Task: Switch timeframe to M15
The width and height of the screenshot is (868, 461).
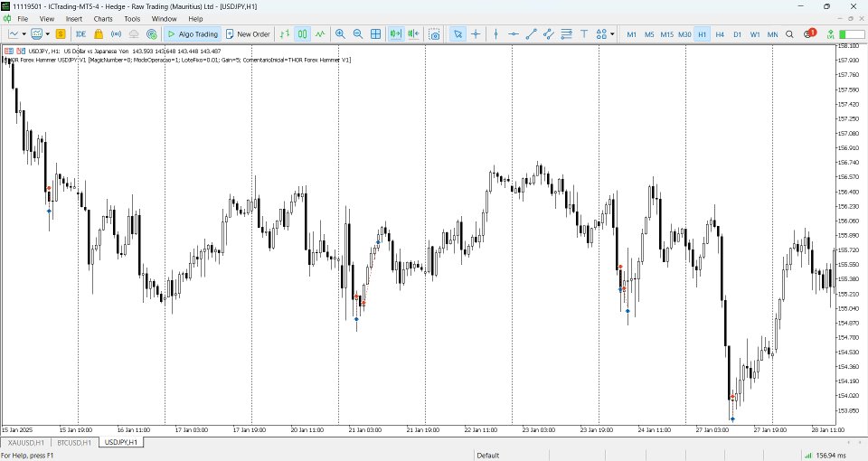Action: click(x=666, y=34)
